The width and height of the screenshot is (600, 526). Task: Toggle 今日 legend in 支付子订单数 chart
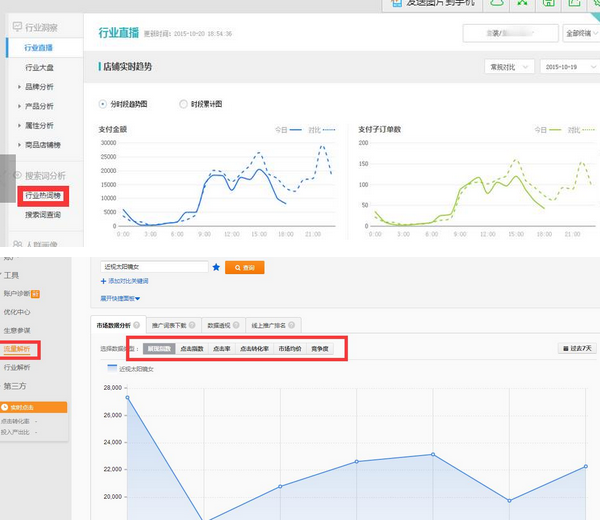coord(548,130)
